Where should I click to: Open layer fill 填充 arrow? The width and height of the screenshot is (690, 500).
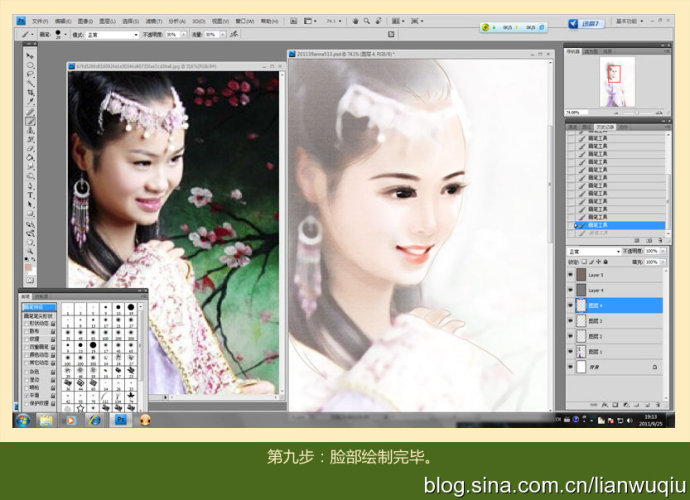(663, 262)
